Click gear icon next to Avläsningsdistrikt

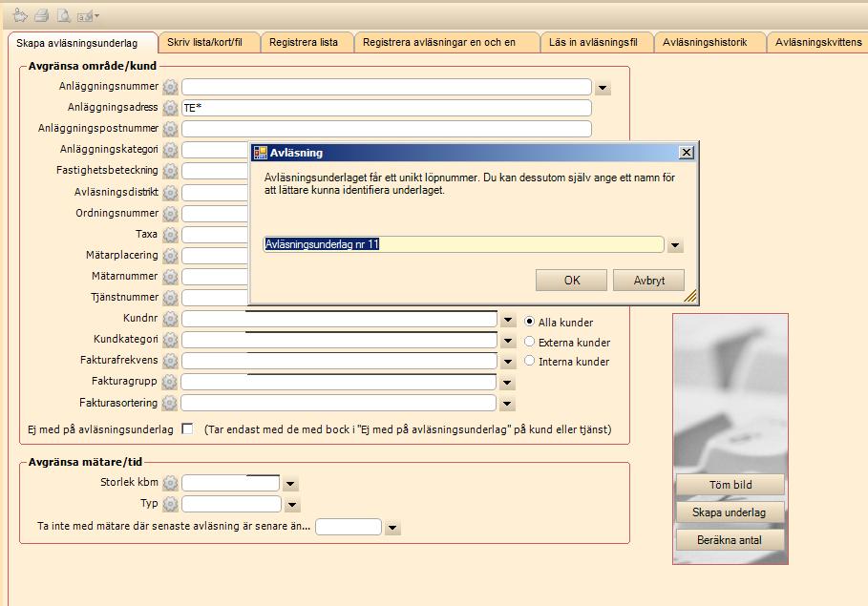click(171, 193)
